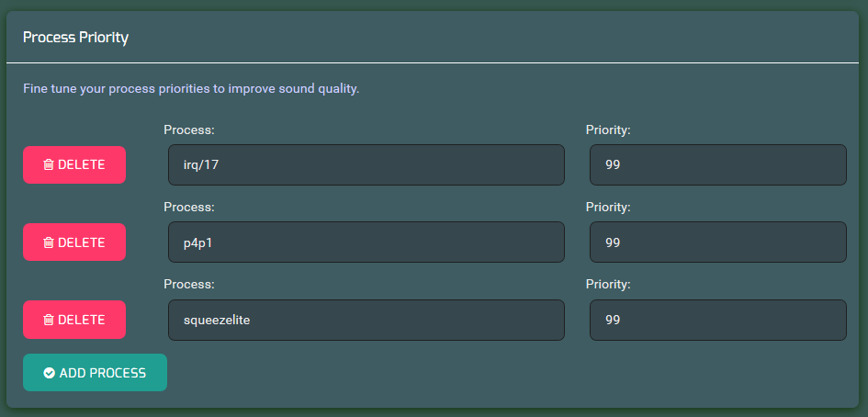Select the priority field for p4p1
Image resolution: width=868 pixels, height=417 pixels.
coord(718,242)
